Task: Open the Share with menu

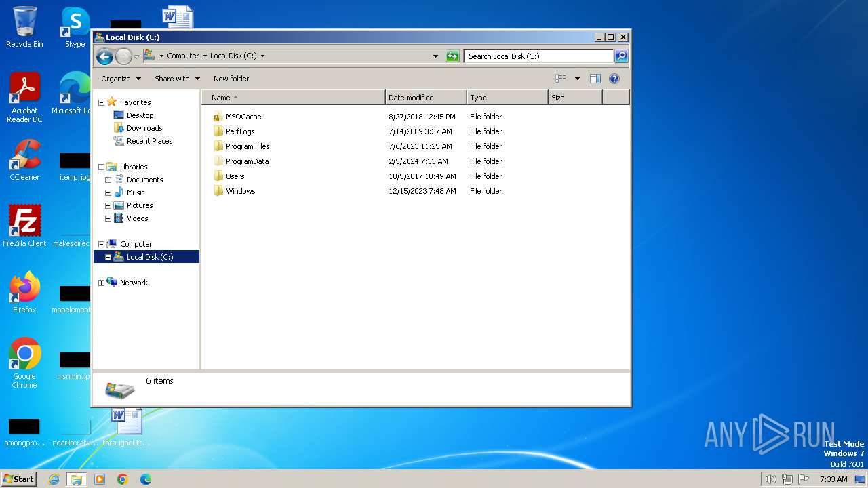Action: tap(177, 79)
